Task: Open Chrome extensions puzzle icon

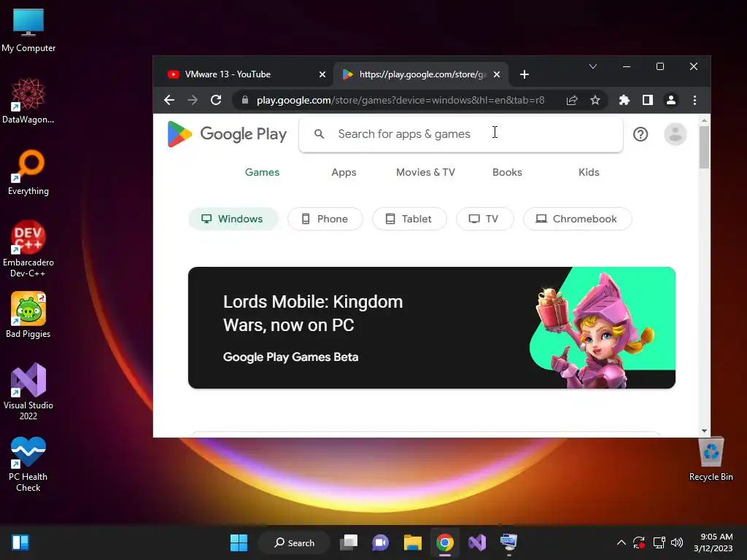Action: coord(624,100)
